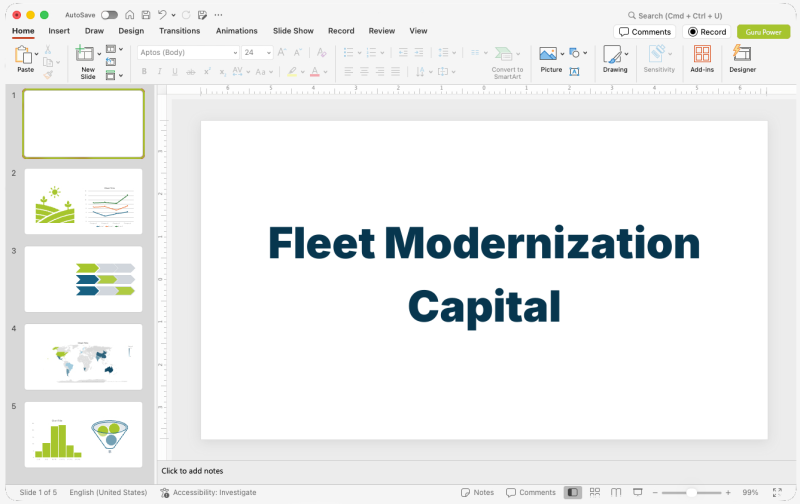Click the Increase indent icon
800x504 pixels.
click(419, 52)
